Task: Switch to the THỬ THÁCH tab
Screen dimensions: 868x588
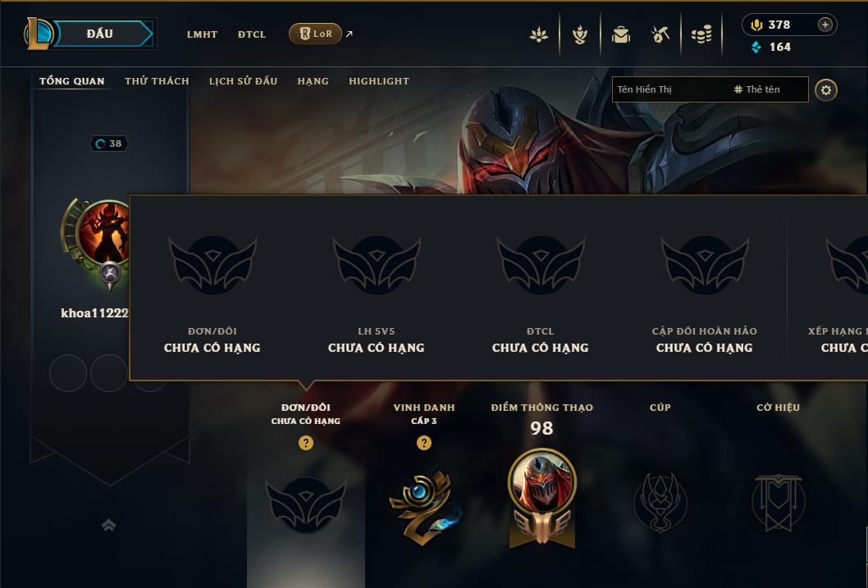Action: click(157, 81)
